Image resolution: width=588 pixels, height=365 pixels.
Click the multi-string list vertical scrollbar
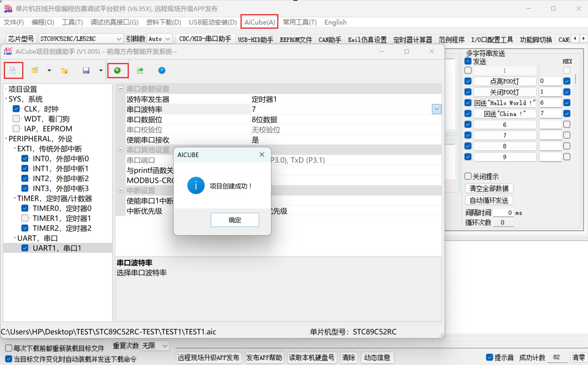575,79
